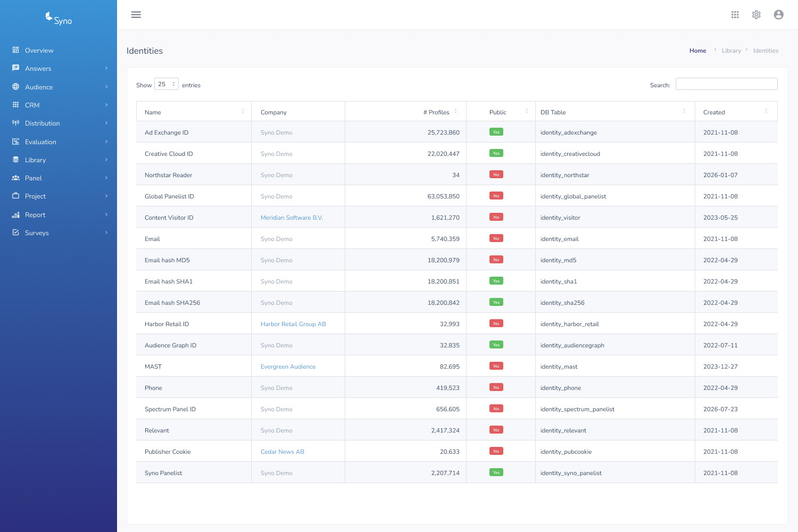Open the CRM menu item
Image resolution: width=798 pixels, height=532 pixels.
[x=59, y=105]
